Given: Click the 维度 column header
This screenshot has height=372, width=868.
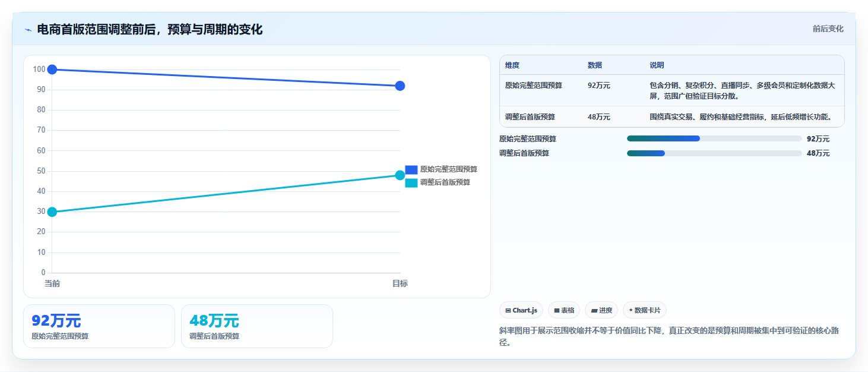Looking at the screenshot, I should (512, 65).
